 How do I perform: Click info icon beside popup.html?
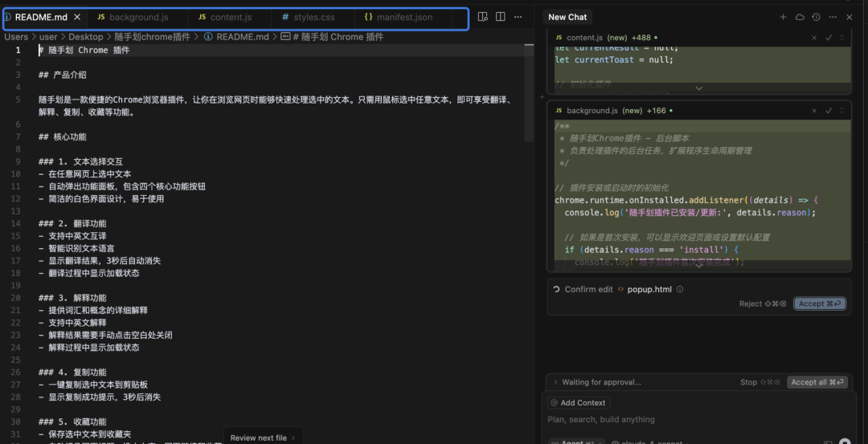point(680,290)
